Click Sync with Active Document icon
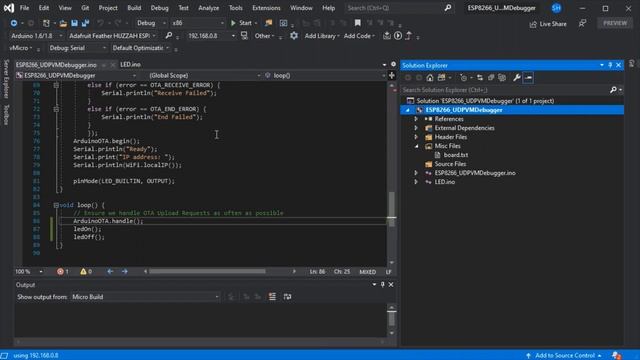This screenshot has width=640, height=360. coord(480,78)
